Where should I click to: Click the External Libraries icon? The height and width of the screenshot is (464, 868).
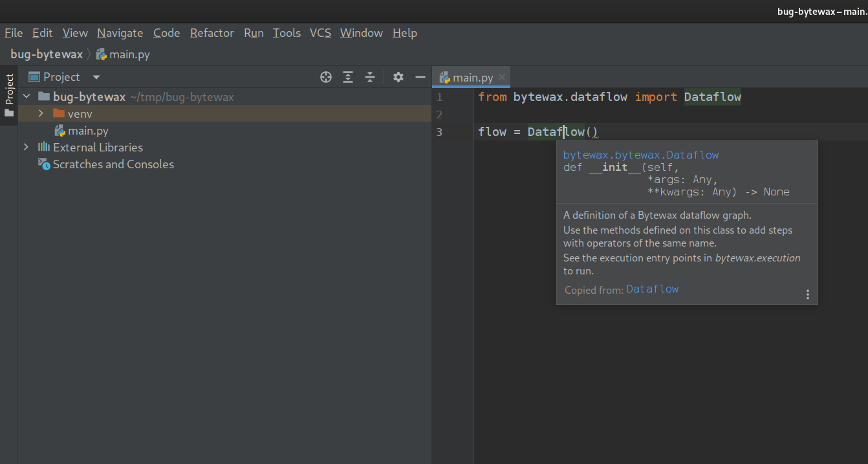(44, 148)
